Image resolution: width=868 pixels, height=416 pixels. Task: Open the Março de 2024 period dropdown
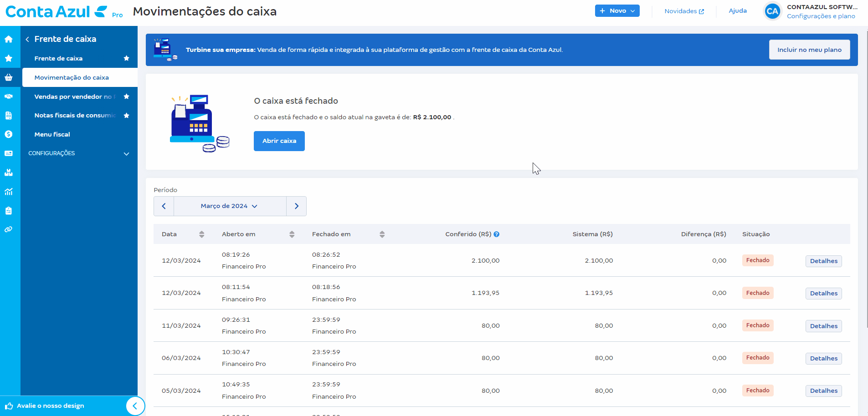[x=230, y=206]
